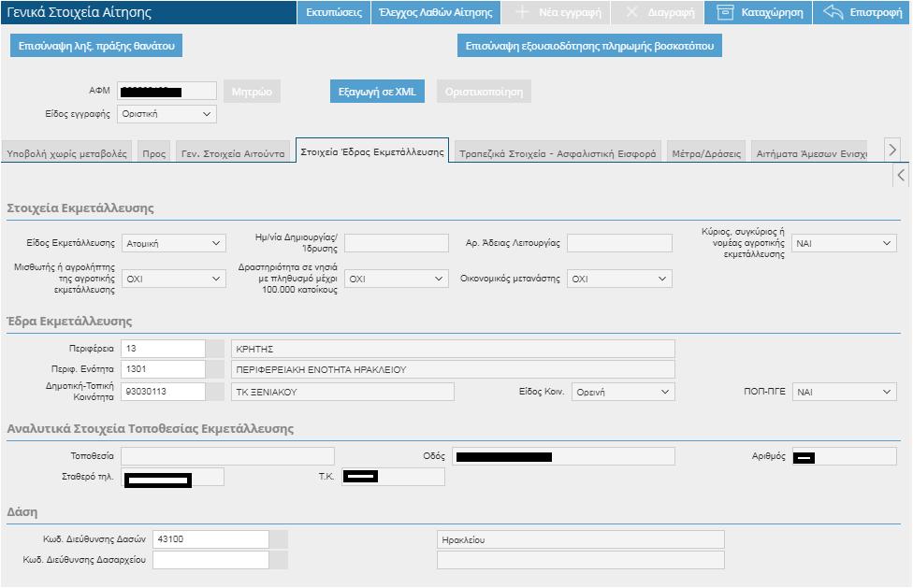This screenshot has width=913, height=588.
Task: Click the Οδός input field
Action: (564, 456)
